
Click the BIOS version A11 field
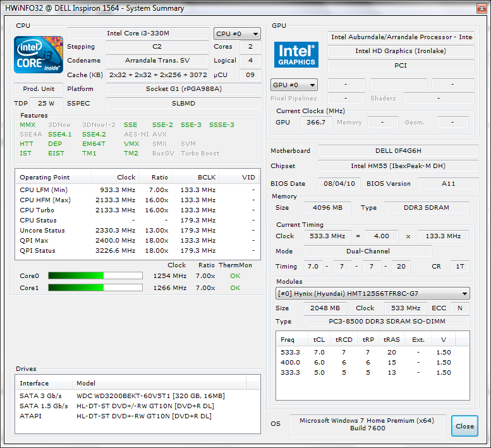[x=449, y=183]
